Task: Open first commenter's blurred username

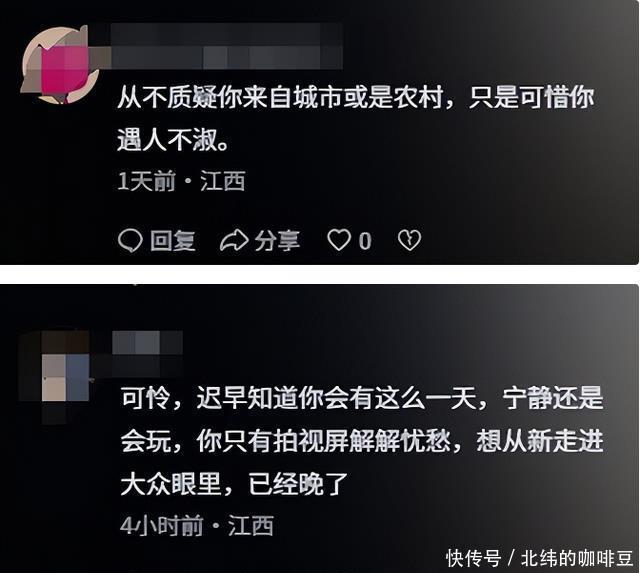Action: click(x=227, y=46)
